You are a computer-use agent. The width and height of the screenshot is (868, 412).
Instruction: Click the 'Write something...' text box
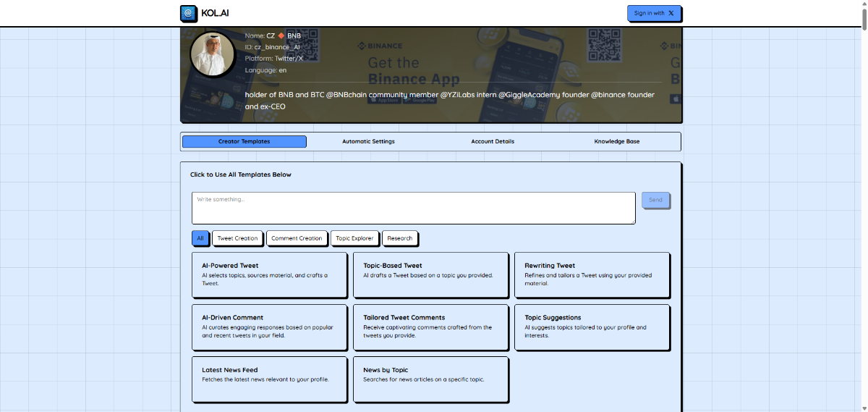coord(414,208)
